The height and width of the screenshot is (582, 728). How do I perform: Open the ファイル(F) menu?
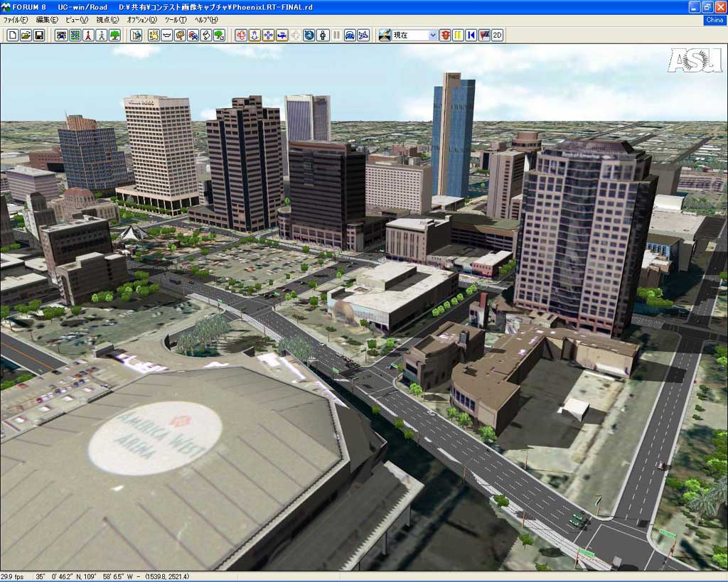(16, 20)
